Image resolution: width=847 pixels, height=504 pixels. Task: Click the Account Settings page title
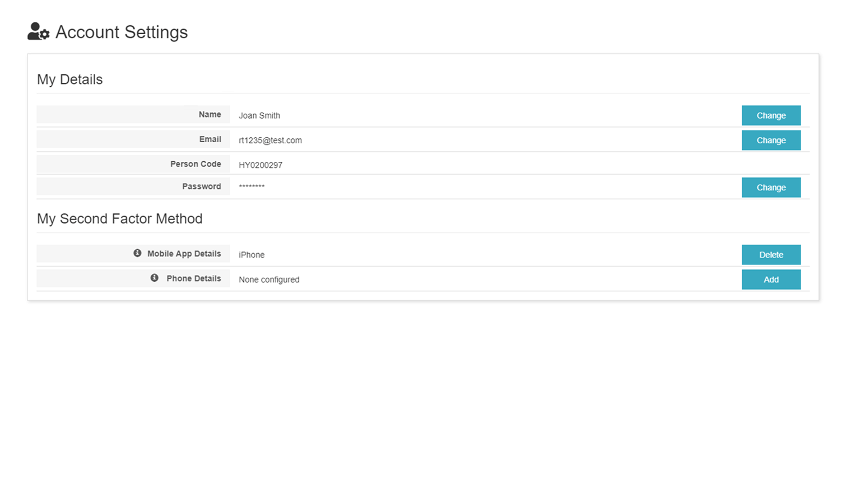pyautogui.click(x=122, y=32)
